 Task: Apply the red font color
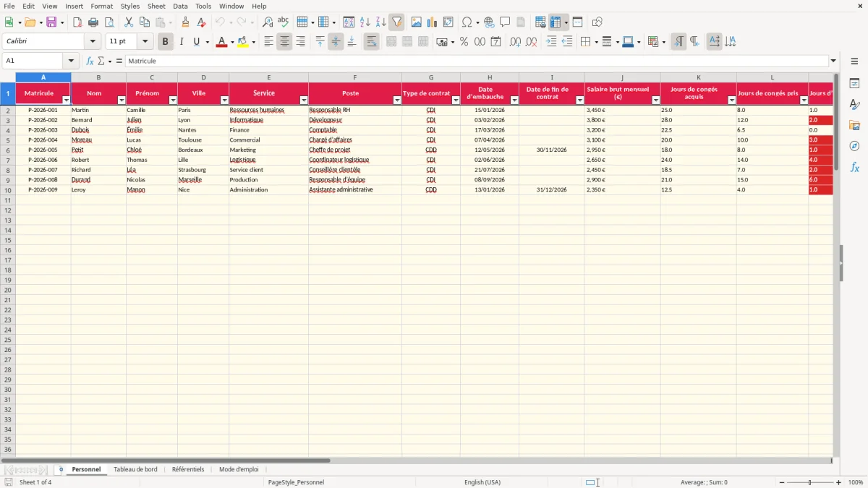coord(221,42)
